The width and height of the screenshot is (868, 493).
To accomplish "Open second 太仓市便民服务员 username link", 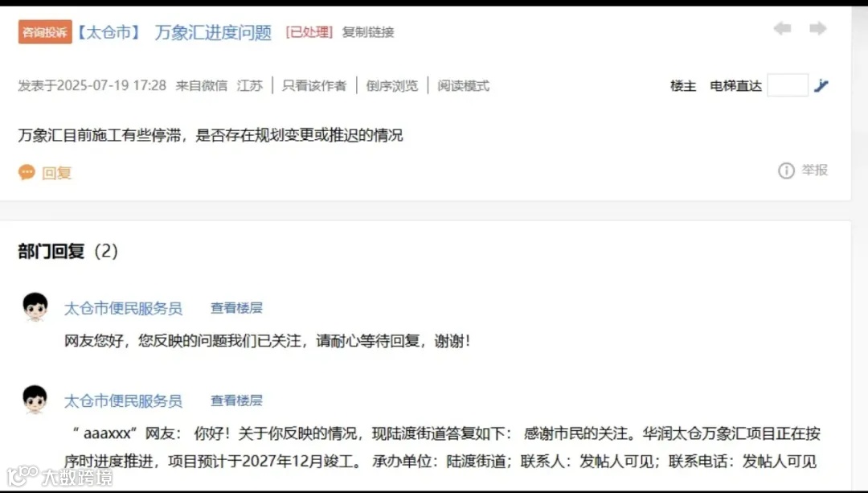I will click(x=123, y=401).
